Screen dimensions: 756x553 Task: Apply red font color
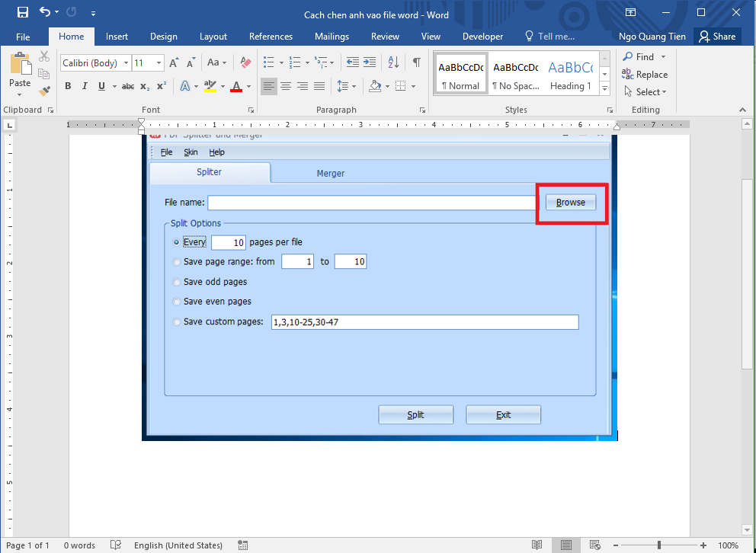tap(236, 86)
